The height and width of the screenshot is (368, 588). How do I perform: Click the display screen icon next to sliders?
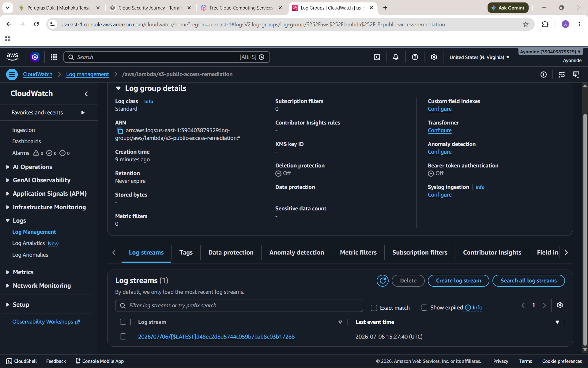pyautogui.click(x=576, y=75)
